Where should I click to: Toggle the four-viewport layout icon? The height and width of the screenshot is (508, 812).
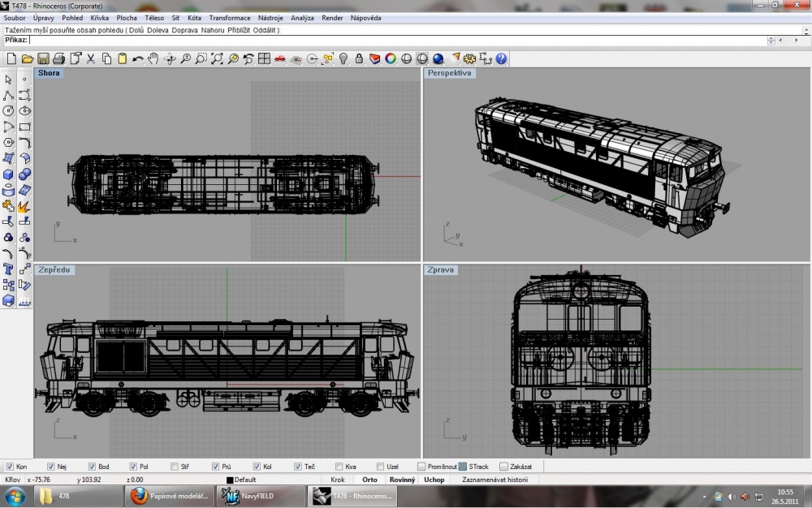[x=264, y=59]
